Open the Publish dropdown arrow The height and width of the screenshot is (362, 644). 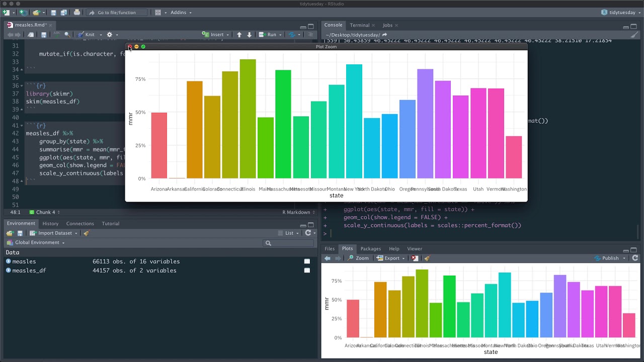click(x=624, y=258)
